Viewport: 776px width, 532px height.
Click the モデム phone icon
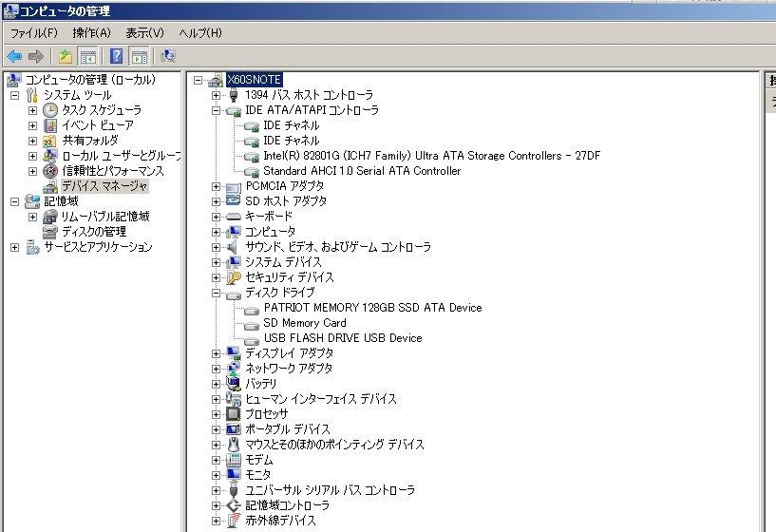pos(234,460)
